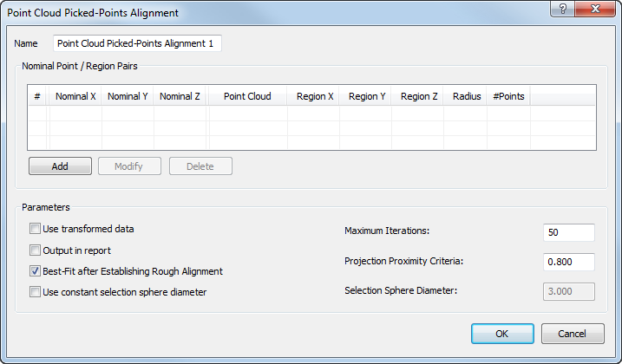Click the Delete button

[x=200, y=166]
